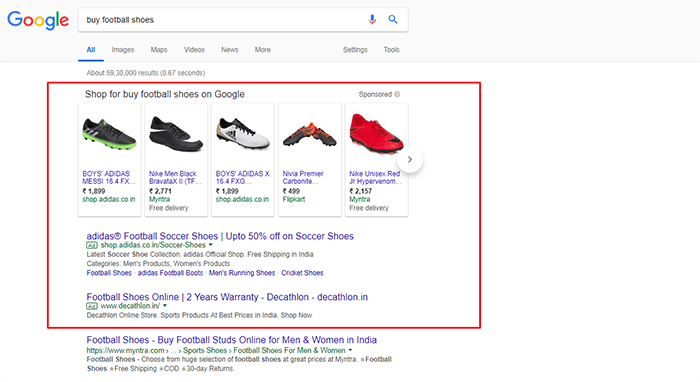Click Ad badge beside www.decathlon.in
The width and height of the screenshot is (700, 382).
[x=92, y=306]
